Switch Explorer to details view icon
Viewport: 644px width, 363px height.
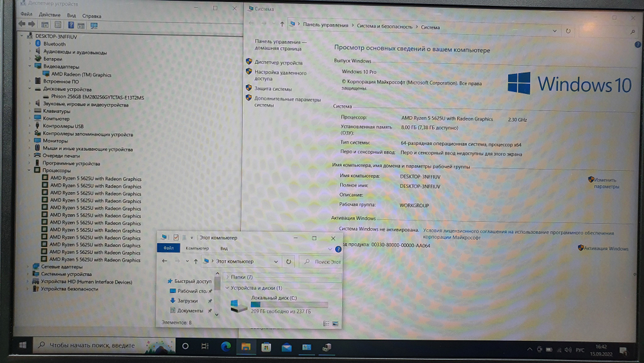326,324
